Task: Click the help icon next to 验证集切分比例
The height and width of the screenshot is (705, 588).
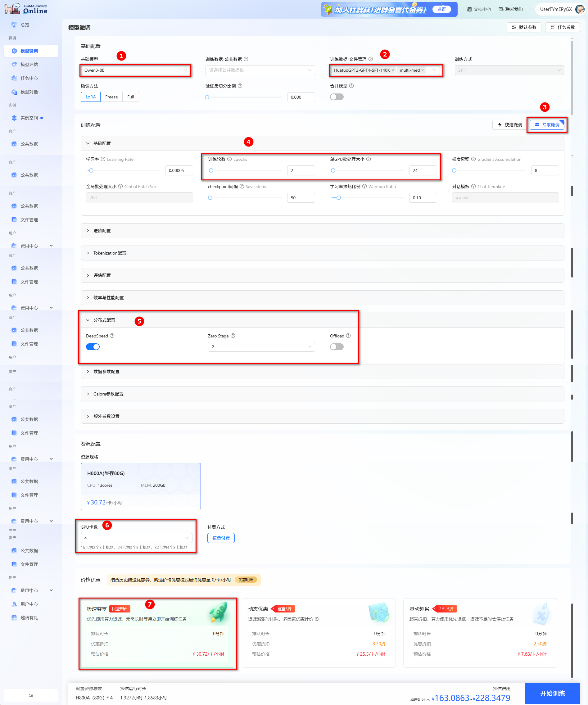Action: [x=240, y=86]
